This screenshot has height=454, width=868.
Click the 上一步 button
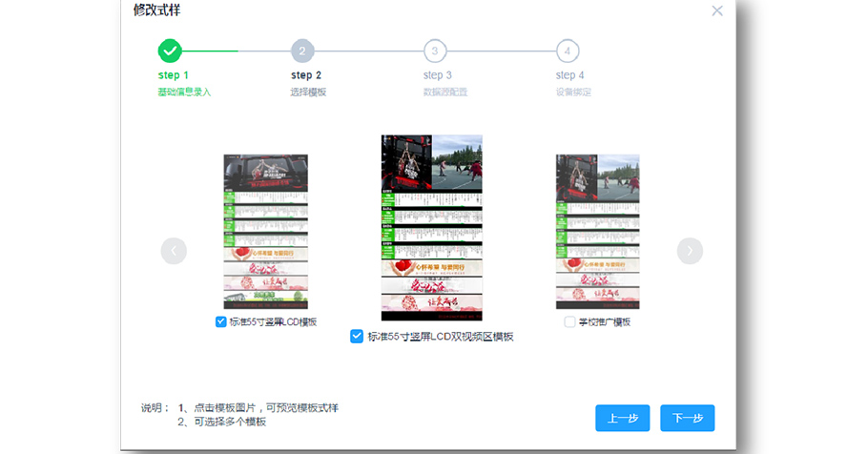pos(623,418)
